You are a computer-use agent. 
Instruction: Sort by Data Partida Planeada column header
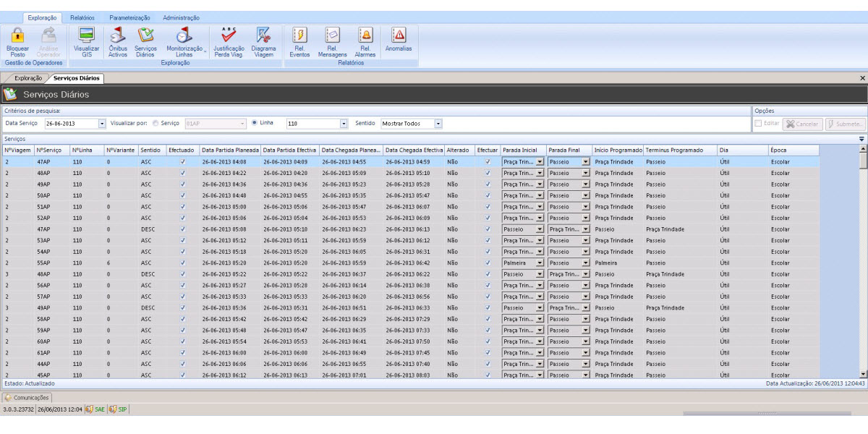(x=229, y=150)
